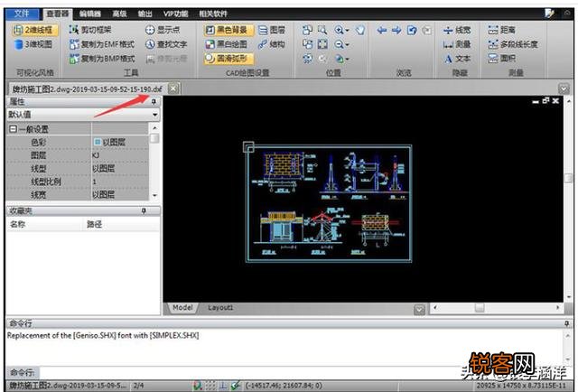Viewport: 578px width, 392px height.
Task: Open the VIP功能 tab
Action: [176, 14]
